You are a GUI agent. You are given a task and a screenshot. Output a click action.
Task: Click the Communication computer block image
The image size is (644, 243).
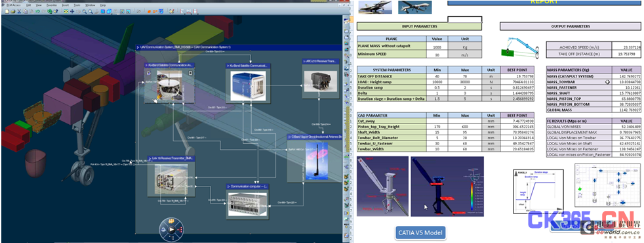[247, 204]
